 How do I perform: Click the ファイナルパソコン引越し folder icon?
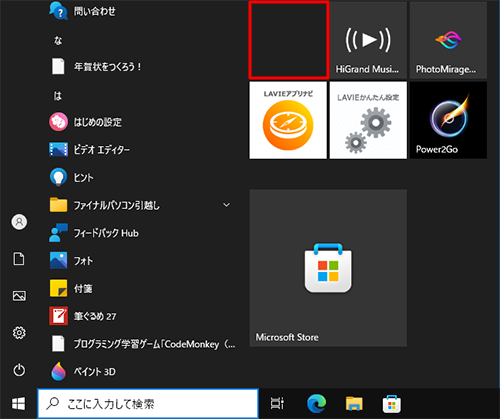(x=58, y=205)
